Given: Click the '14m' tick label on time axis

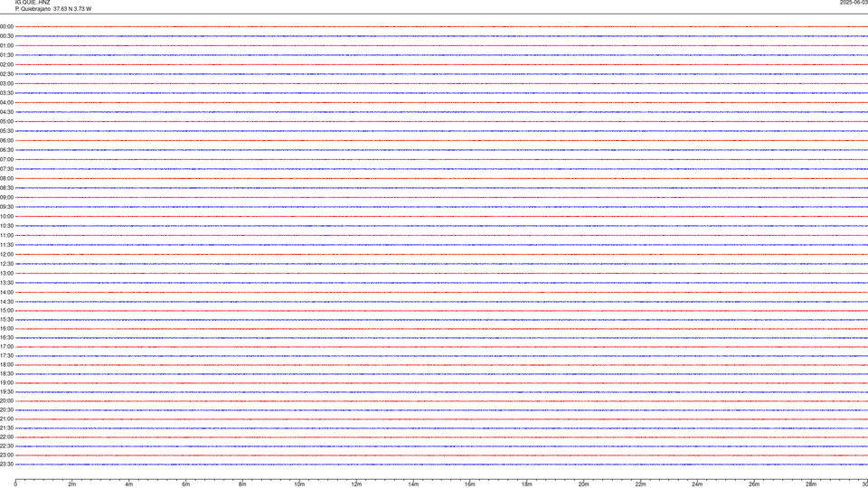Looking at the screenshot, I should point(413,484).
